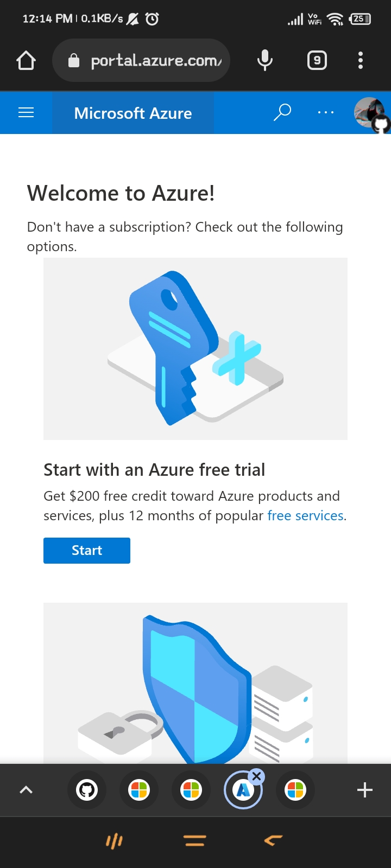391x868 pixels.
Task: Select the Microsoft Azure header title
Action: [133, 113]
